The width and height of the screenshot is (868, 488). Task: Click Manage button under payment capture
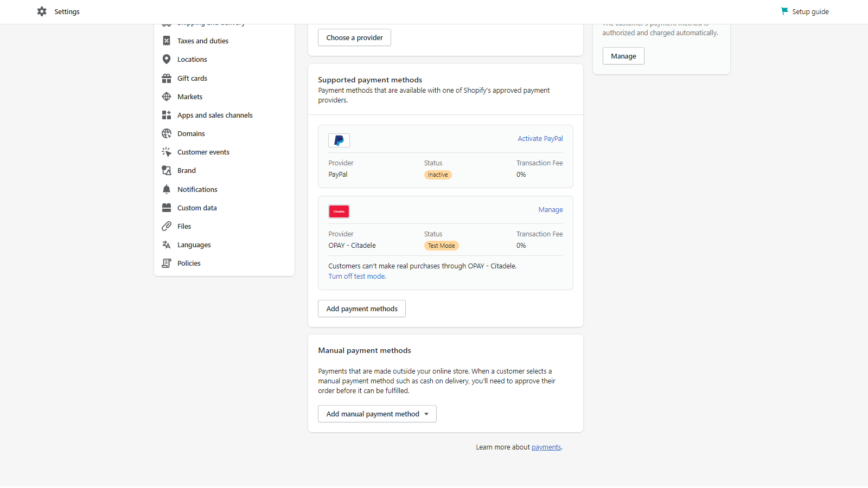623,56
